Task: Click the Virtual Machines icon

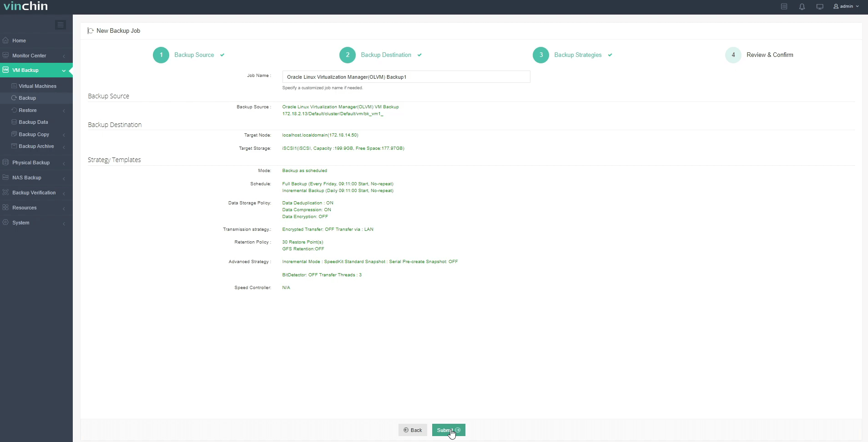Action: coord(14,86)
